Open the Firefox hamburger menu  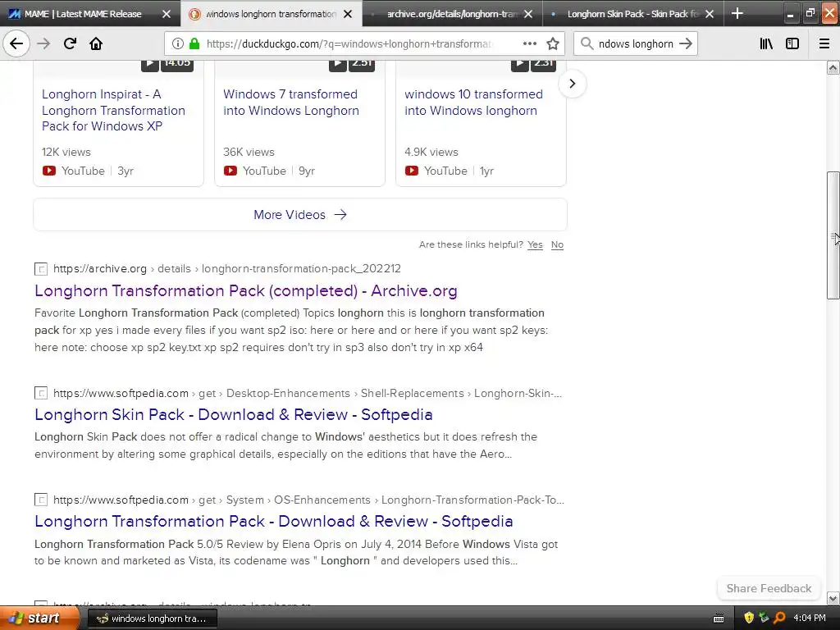(824, 44)
